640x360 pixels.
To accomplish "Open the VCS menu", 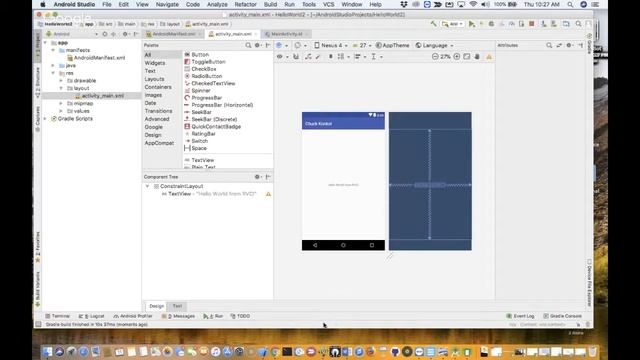I will pyautogui.click(x=329, y=4).
